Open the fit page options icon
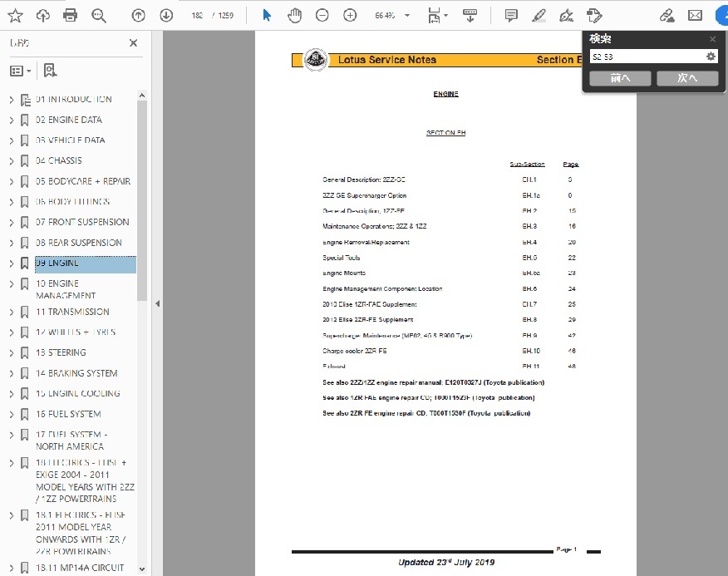Screen dimensions: 728x576 tap(434, 16)
